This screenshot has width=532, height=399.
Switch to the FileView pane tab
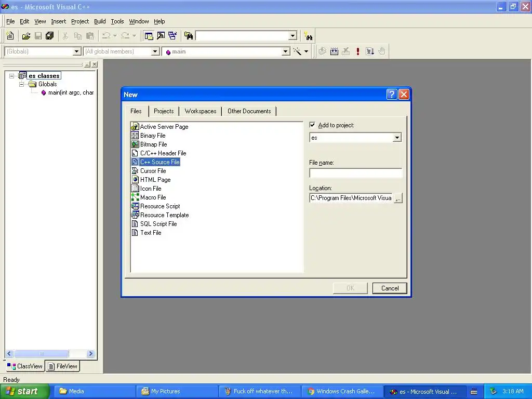coord(63,366)
